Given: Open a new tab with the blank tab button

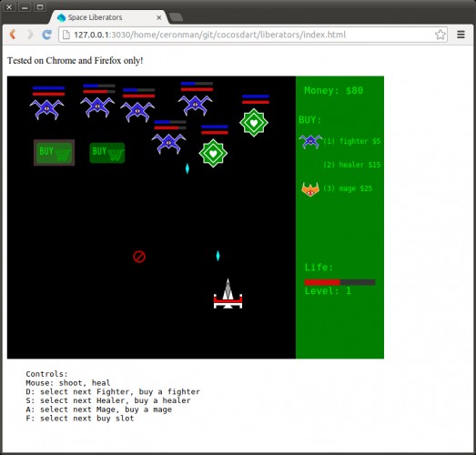Looking at the screenshot, I should pyautogui.click(x=176, y=17).
